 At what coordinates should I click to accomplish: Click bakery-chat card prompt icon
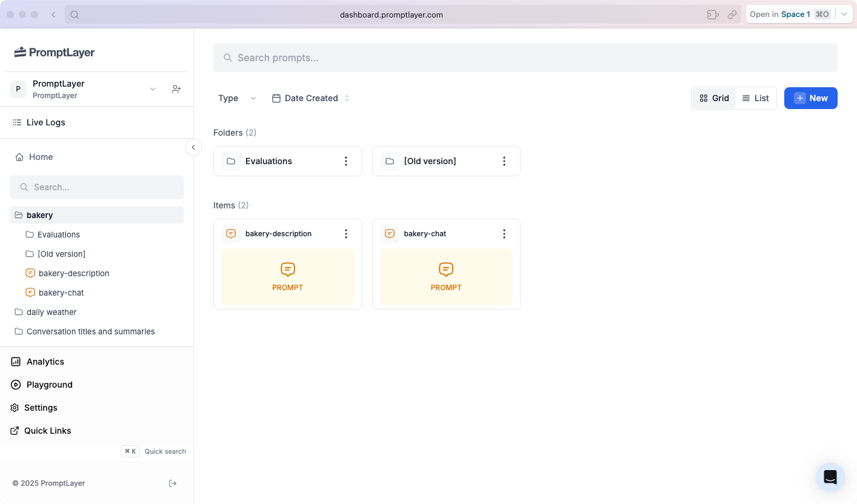click(x=390, y=234)
